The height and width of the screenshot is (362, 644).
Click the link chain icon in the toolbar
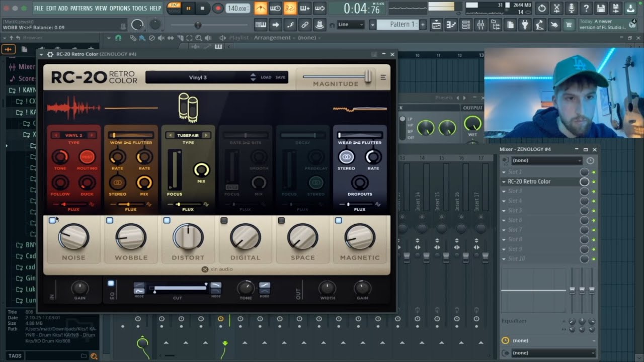(x=304, y=25)
